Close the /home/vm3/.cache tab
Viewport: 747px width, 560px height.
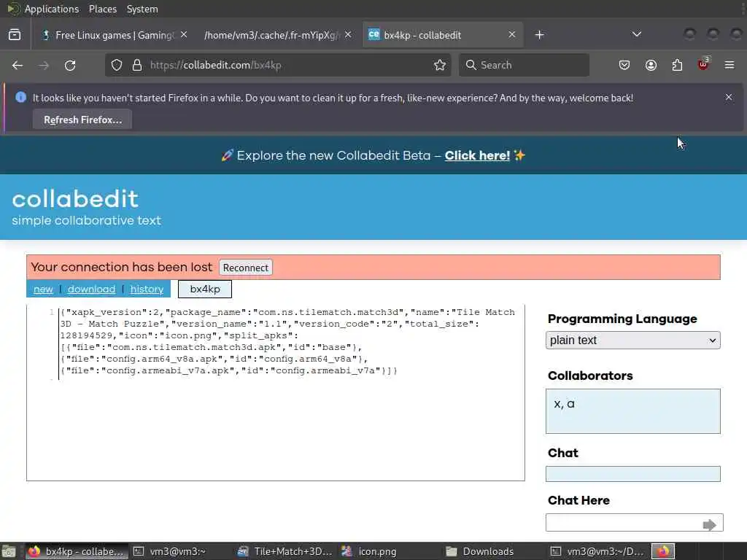tap(348, 35)
